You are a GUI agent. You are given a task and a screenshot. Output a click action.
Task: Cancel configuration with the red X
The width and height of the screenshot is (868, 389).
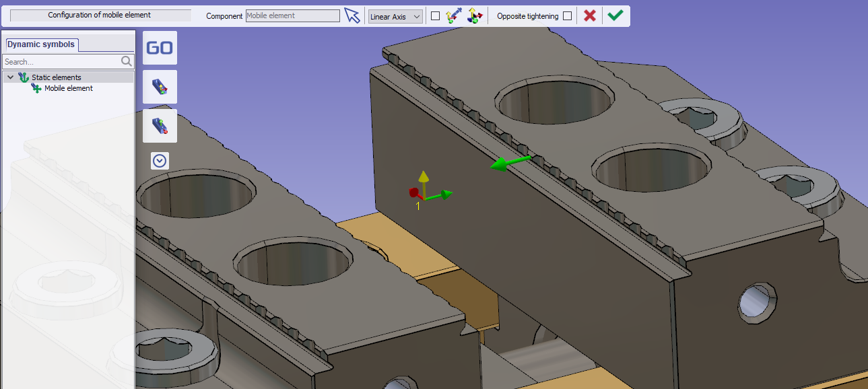pos(590,15)
